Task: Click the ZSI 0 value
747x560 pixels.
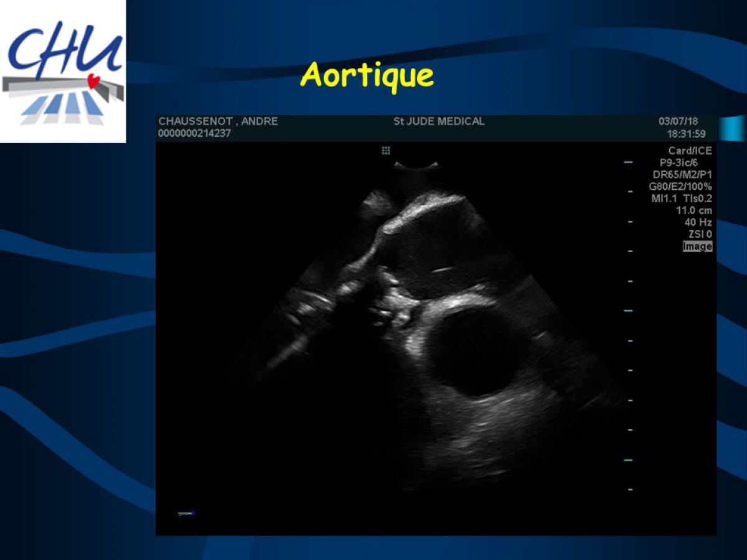Action: point(700,234)
